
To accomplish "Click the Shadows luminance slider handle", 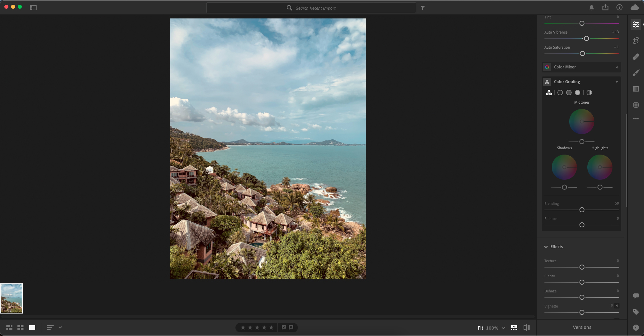I will click(565, 187).
